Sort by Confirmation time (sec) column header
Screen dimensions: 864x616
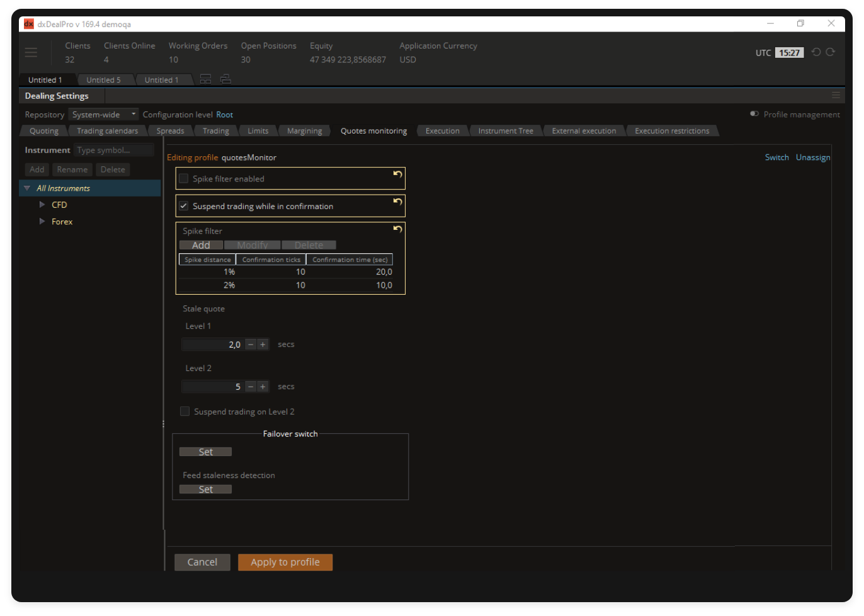point(350,260)
